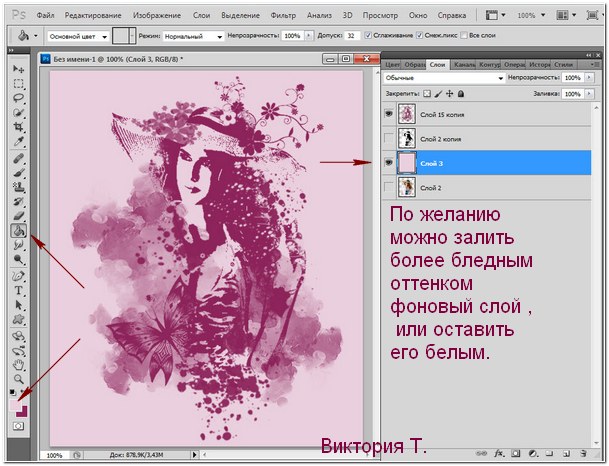609x466 pixels.
Task: Select the 3D Rotate tool
Action: [18, 336]
